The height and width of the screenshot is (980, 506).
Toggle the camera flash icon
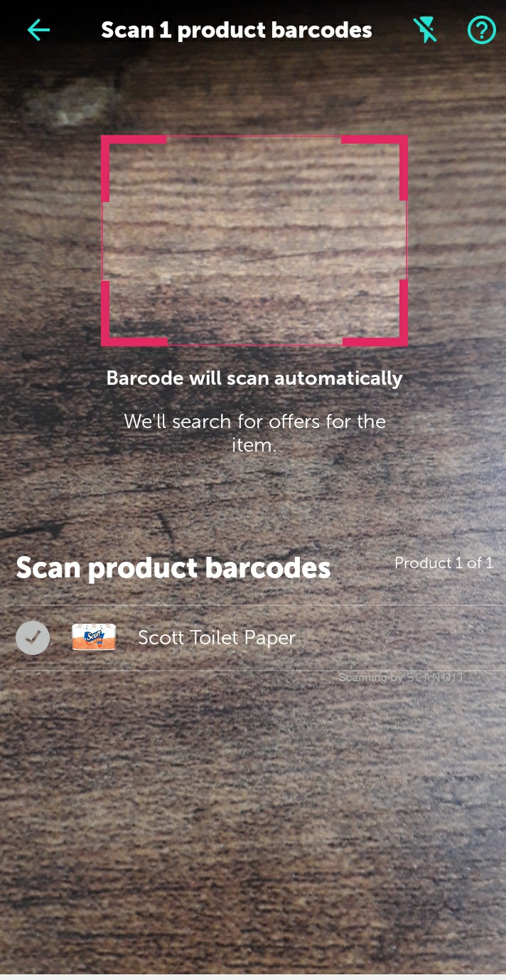click(425, 30)
